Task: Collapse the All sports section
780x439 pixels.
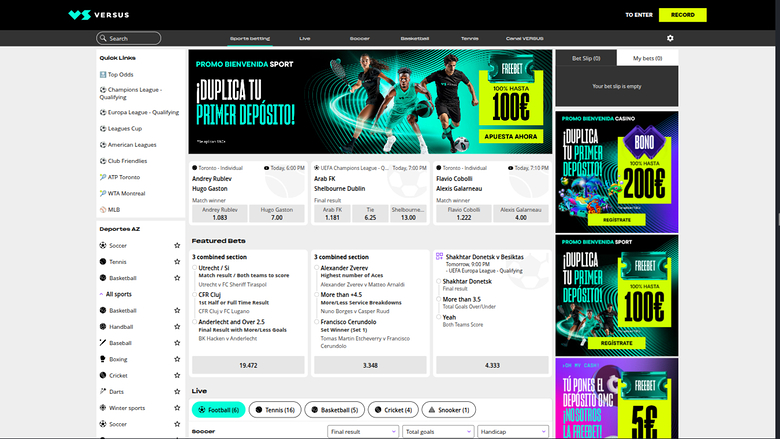Action: [101, 294]
